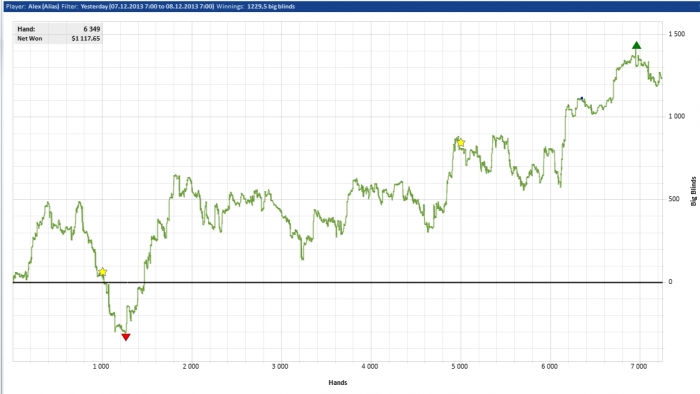The height and width of the screenshot is (394, 700).
Task: Click the 'Filter: Yesterday' date range text
Action: click(138, 6)
